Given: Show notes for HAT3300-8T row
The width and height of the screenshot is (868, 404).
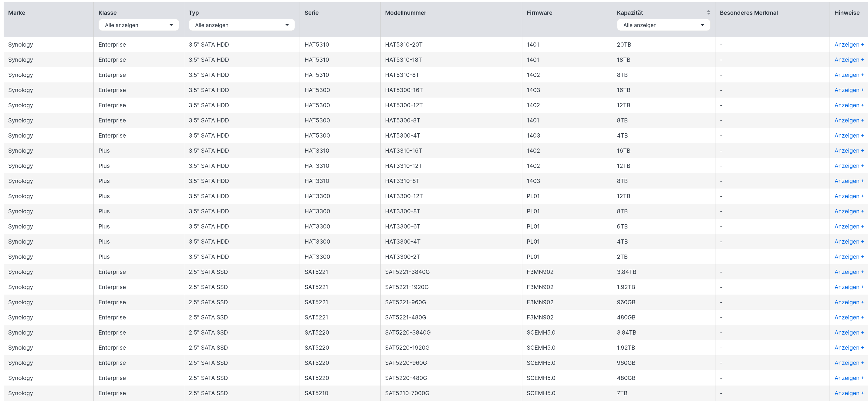Looking at the screenshot, I should 849,211.
